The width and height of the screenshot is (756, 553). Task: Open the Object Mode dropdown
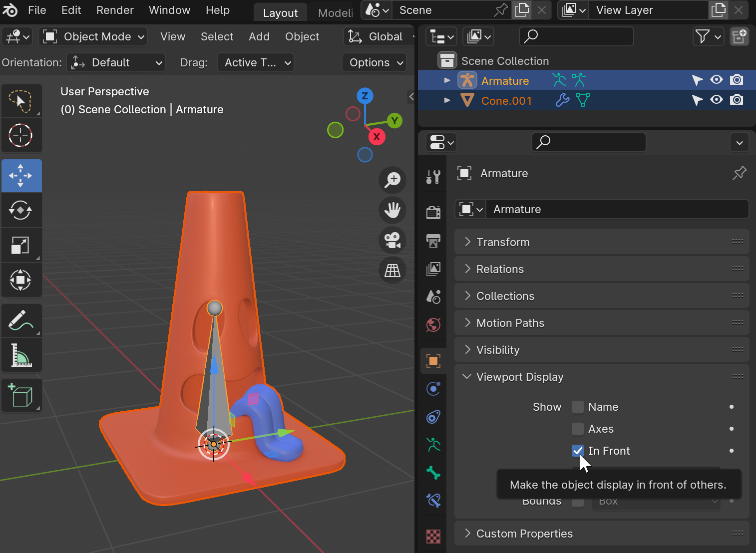pos(93,36)
